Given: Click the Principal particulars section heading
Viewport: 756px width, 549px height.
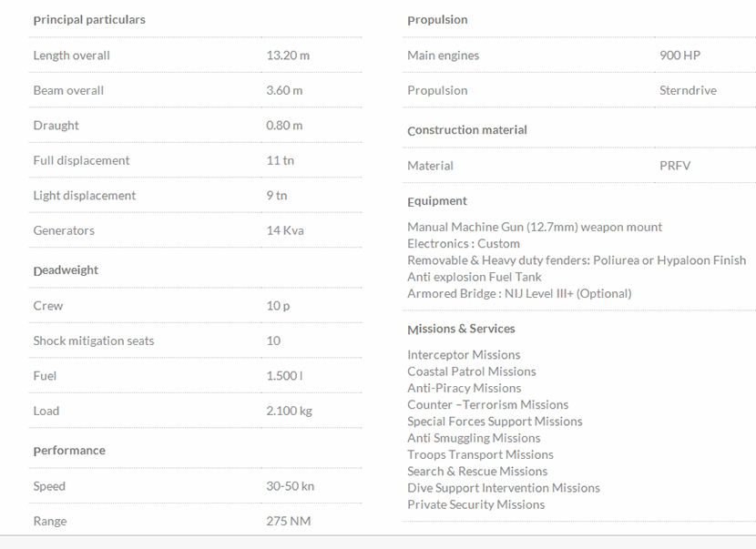Looking at the screenshot, I should (89, 20).
